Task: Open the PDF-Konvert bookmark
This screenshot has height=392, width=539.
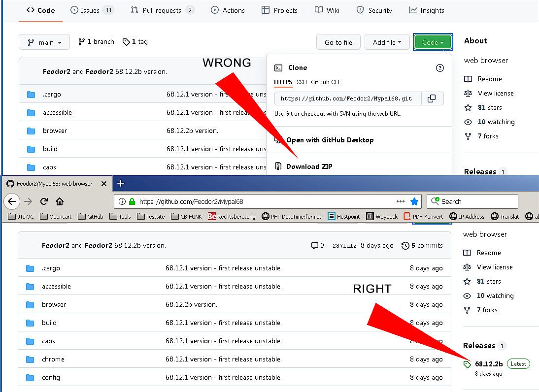Action: [x=423, y=217]
